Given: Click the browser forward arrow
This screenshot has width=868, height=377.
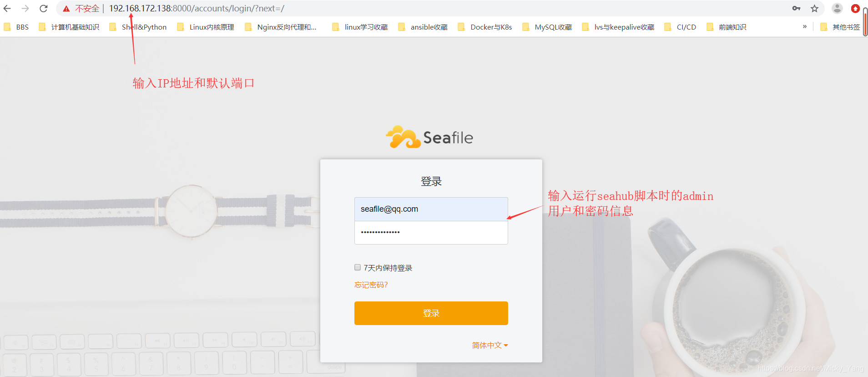Looking at the screenshot, I should [25, 8].
